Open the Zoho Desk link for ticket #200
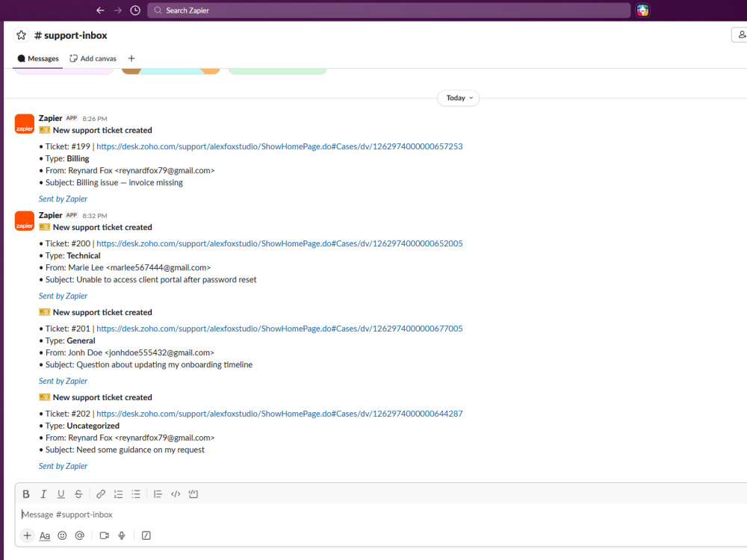Viewport: 747px width, 560px height. click(x=279, y=244)
